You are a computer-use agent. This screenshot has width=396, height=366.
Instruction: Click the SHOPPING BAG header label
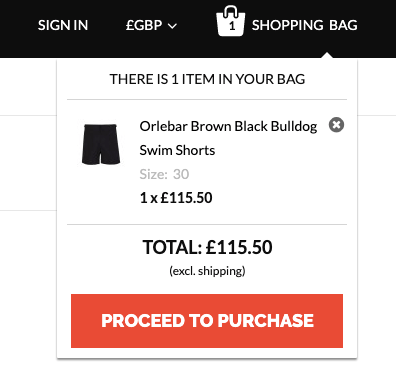305,25
